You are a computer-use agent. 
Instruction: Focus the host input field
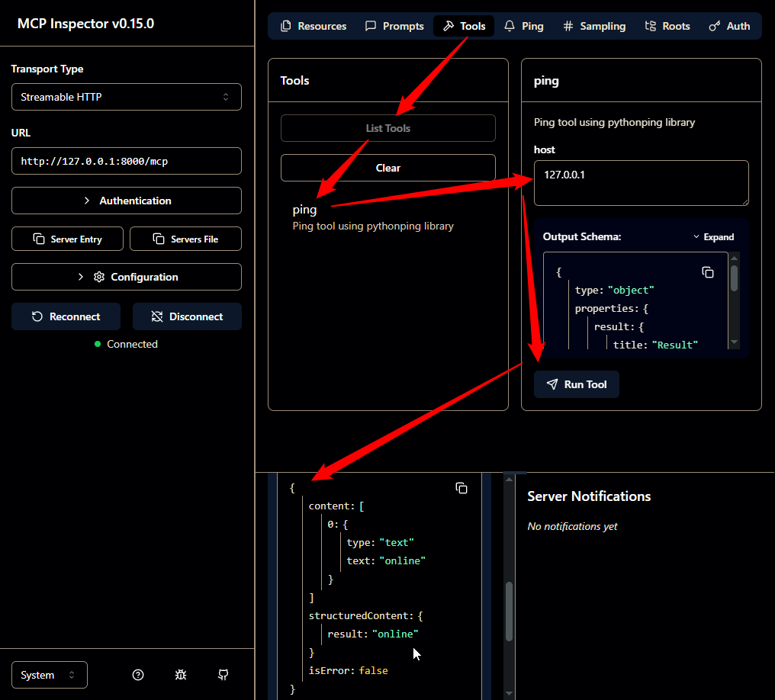(641, 183)
